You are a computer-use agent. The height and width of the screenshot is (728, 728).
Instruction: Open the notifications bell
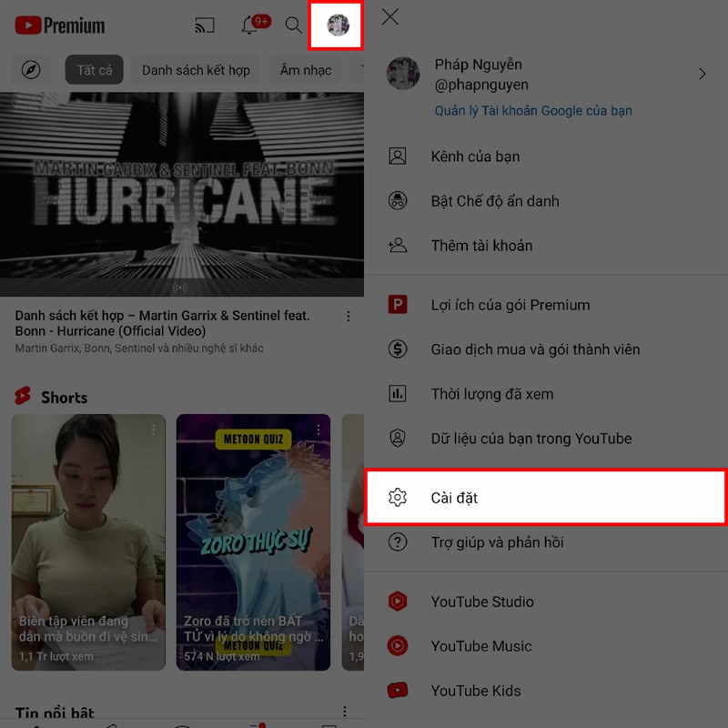[x=248, y=25]
